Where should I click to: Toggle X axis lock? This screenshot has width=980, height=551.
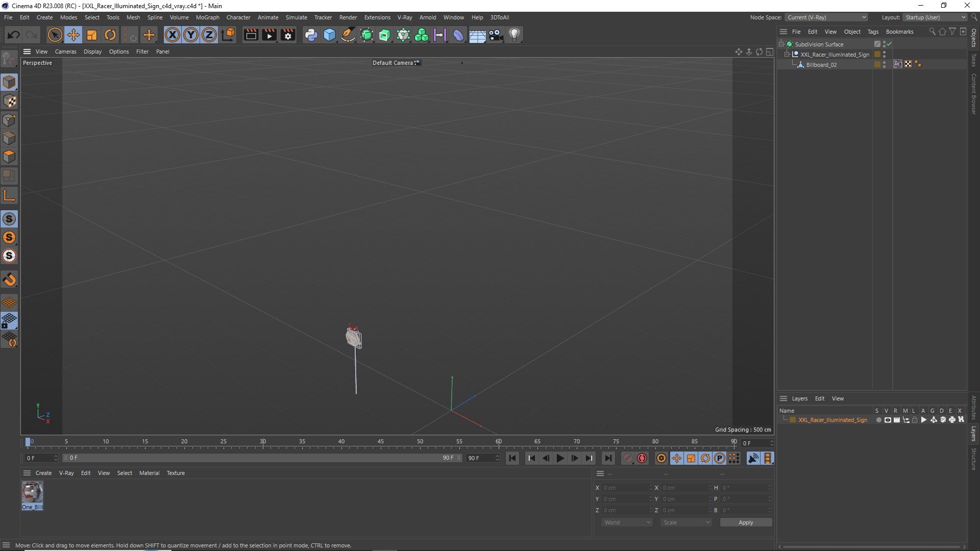(173, 35)
